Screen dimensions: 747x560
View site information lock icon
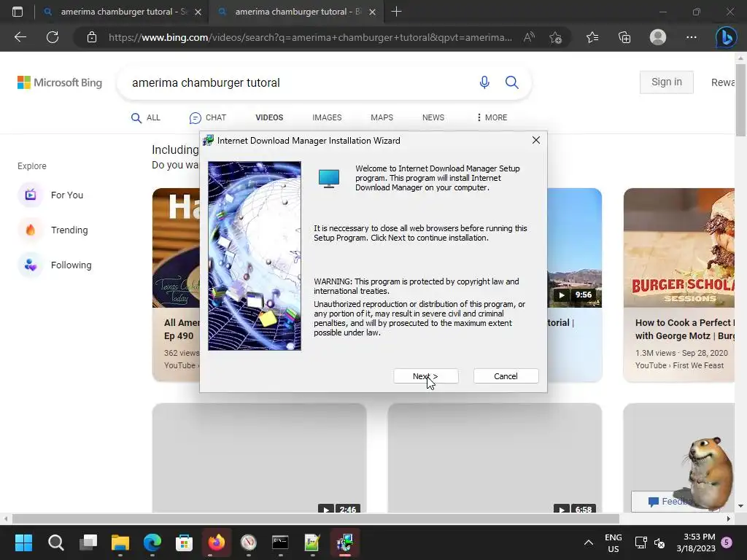pyautogui.click(x=92, y=37)
